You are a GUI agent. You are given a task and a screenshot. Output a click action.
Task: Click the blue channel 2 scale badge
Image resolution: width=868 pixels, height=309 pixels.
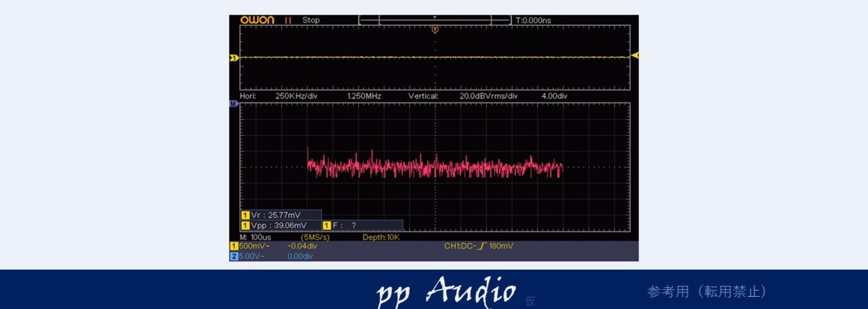234,256
